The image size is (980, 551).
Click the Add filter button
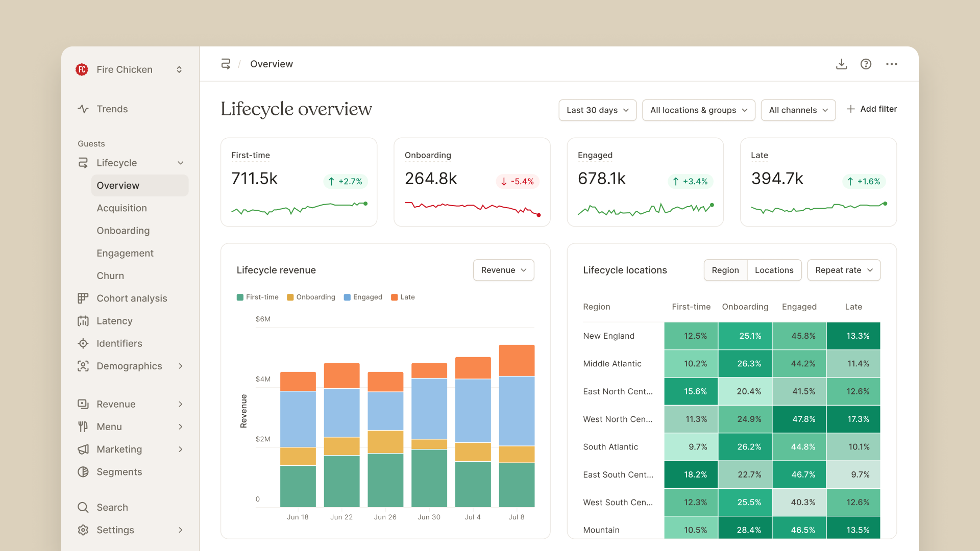click(x=871, y=109)
